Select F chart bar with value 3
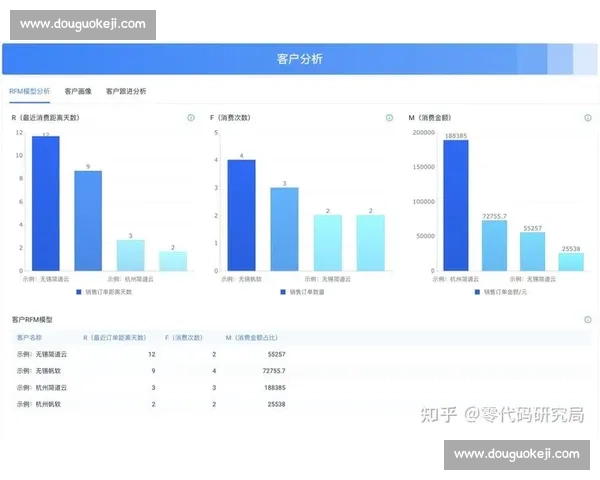Viewport: 600px width, 480px height. pos(284,229)
